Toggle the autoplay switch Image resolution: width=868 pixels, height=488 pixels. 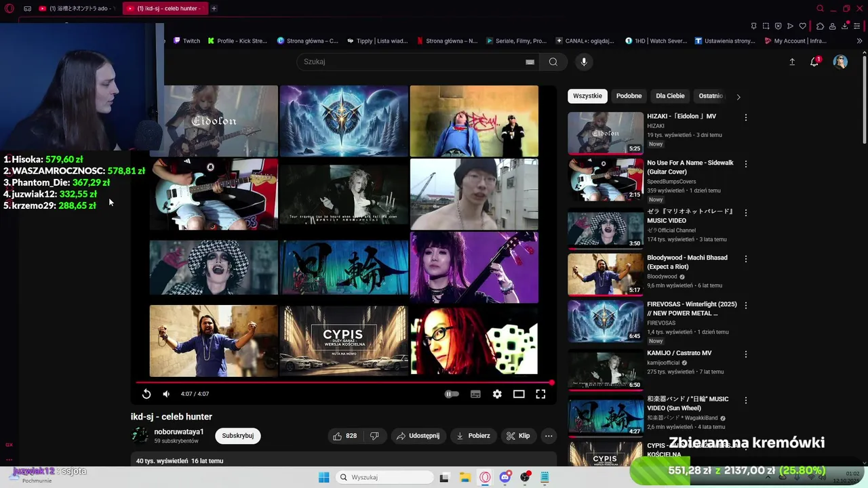pyautogui.click(x=452, y=394)
